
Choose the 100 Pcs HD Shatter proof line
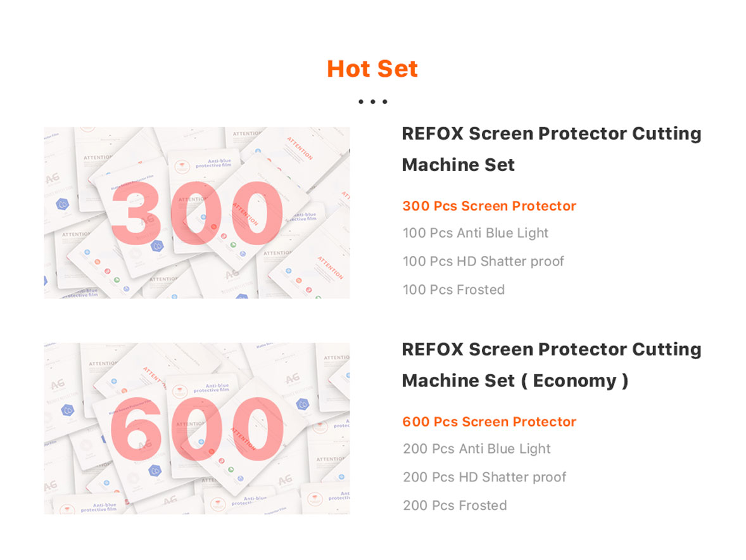483,261
